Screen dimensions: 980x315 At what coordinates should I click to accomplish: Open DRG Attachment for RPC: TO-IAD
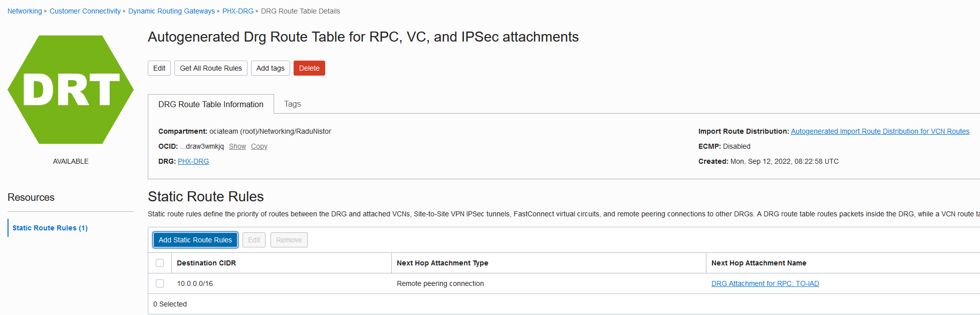[x=765, y=283]
